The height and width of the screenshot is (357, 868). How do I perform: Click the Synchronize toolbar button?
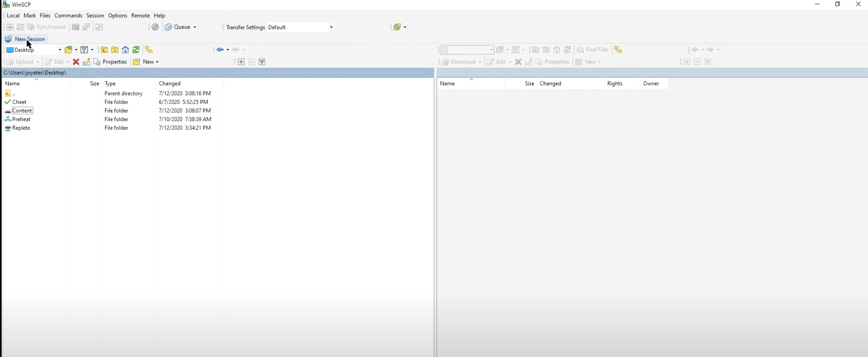click(x=46, y=27)
